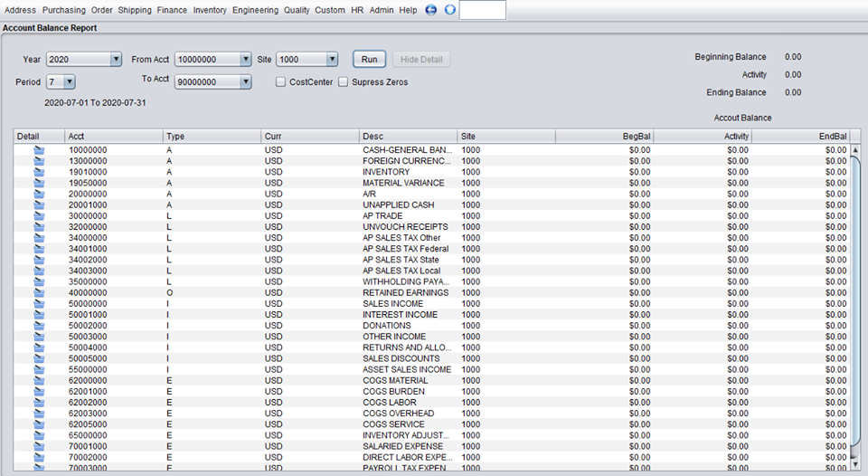This screenshot has height=476, width=868.
Task: Open detail folder for account 35000000
Action: (x=39, y=282)
